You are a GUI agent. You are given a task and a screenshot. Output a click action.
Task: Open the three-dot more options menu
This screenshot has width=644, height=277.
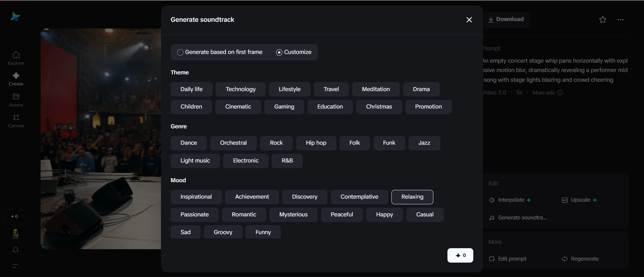(621, 20)
